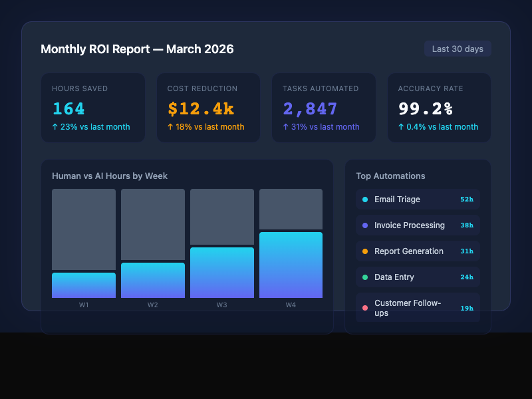Click the W1 gray human hours bar
The image size is (532, 399).
pos(84,229)
